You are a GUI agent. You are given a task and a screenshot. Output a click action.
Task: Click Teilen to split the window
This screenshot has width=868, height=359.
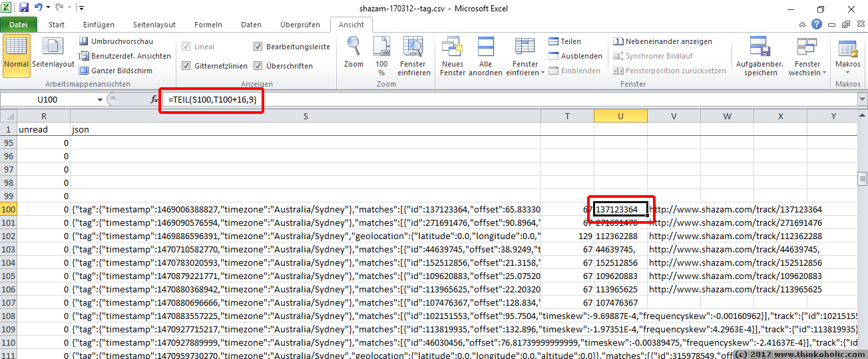pos(564,41)
